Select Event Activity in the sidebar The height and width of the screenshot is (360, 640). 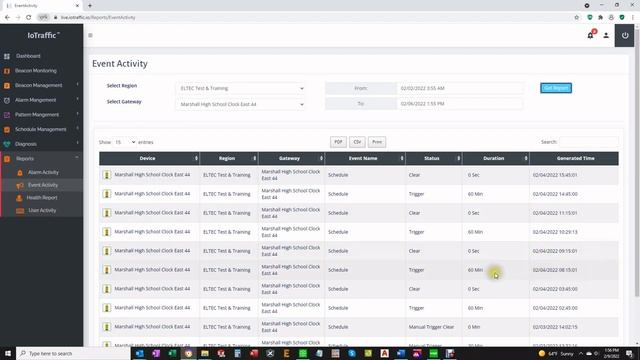click(x=42, y=185)
